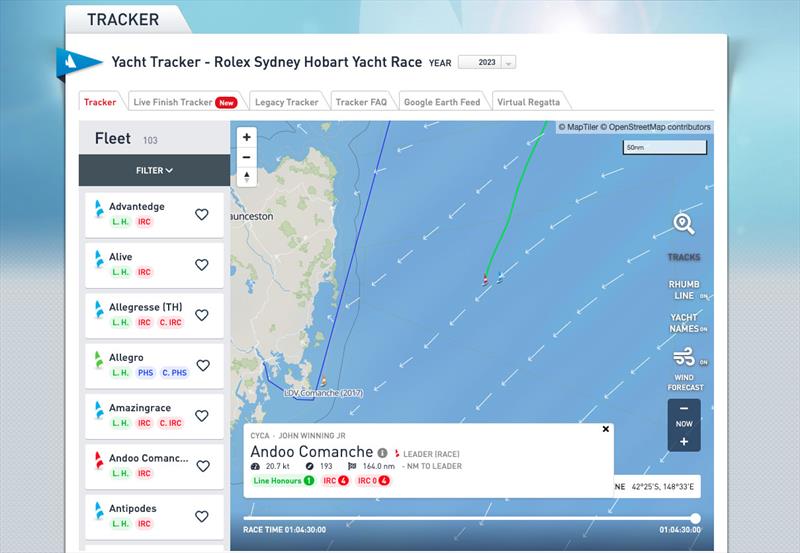Open the yacht search magnifier icon
This screenshot has height=553, width=800.
pyautogui.click(x=684, y=224)
